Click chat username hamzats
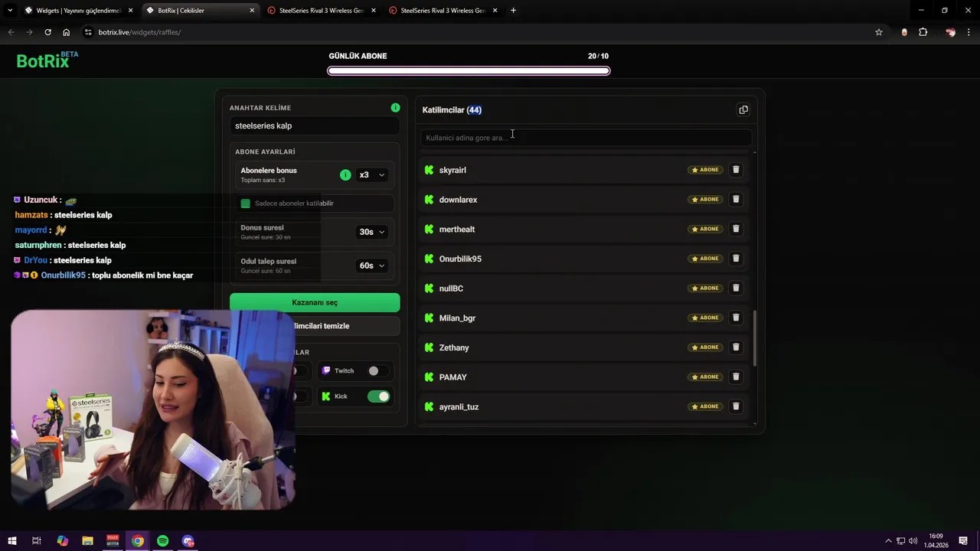The width and height of the screenshot is (980, 551). [x=32, y=215]
